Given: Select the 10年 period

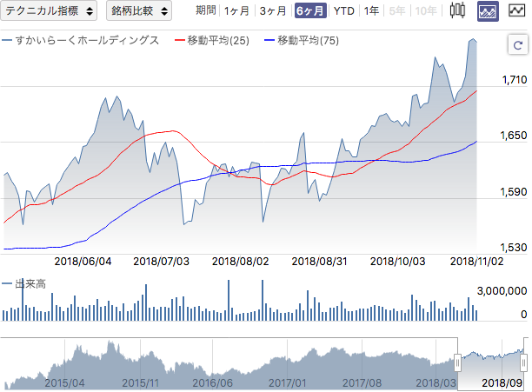Looking at the screenshot, I should [x=426, y=11].
